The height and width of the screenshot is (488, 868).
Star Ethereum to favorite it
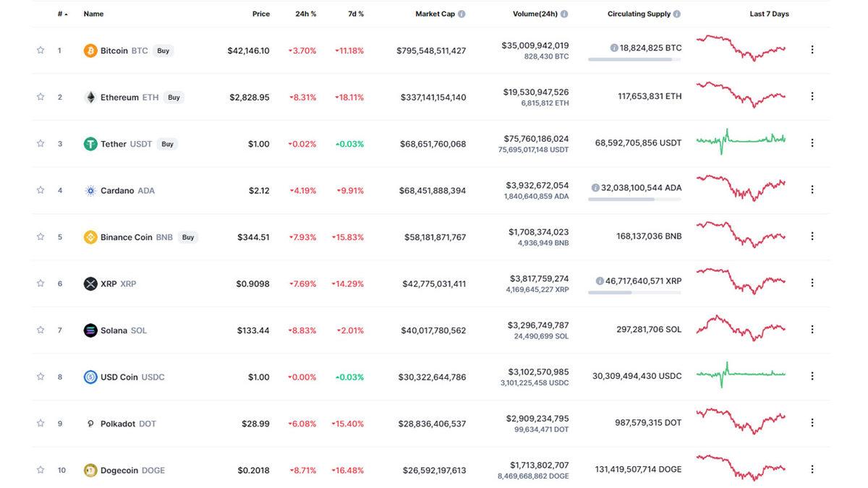coord(41,96)
